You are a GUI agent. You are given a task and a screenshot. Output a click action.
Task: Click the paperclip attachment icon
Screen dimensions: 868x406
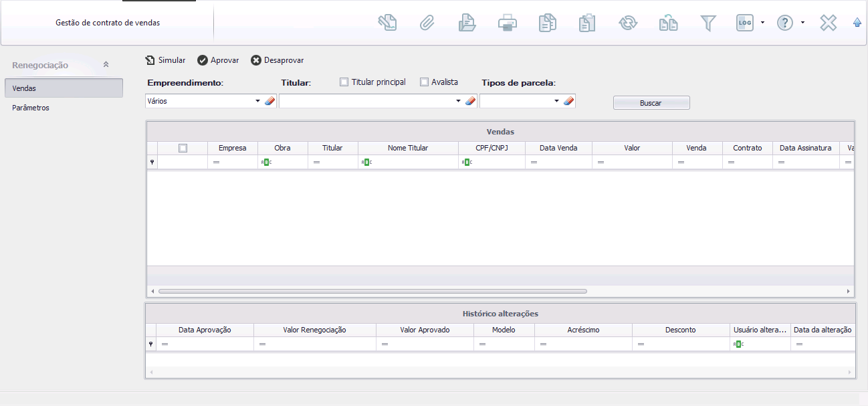point(427,23)
